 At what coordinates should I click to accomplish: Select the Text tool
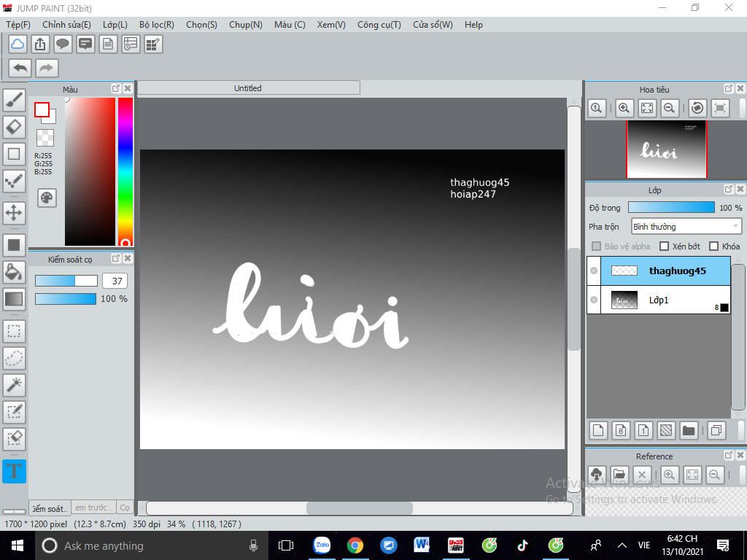[x=14, y=471]
